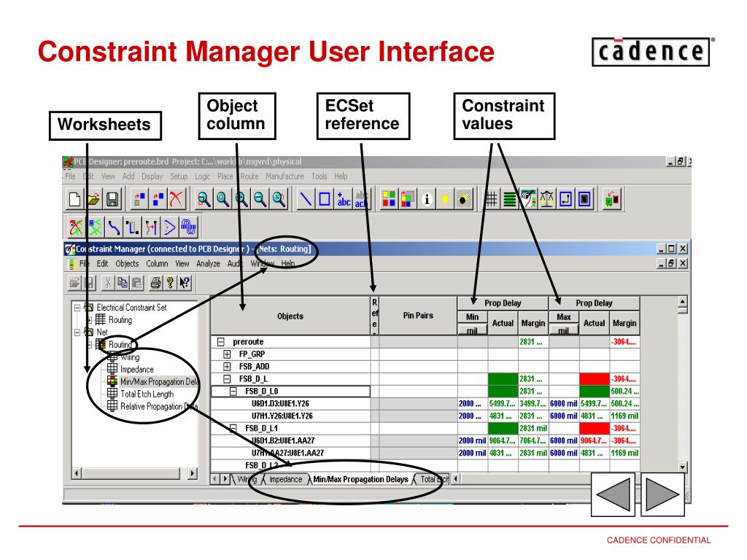The width and height of the screenshot is (747, 560).
Task: Select the Min/Max Propagation Delays bottom tab
Action: pos(360,479)
